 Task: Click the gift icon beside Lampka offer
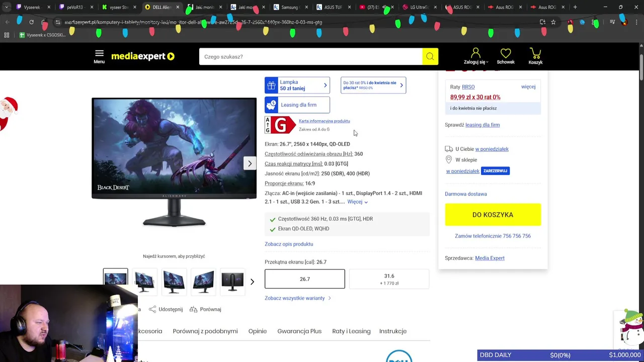[271, 85]
